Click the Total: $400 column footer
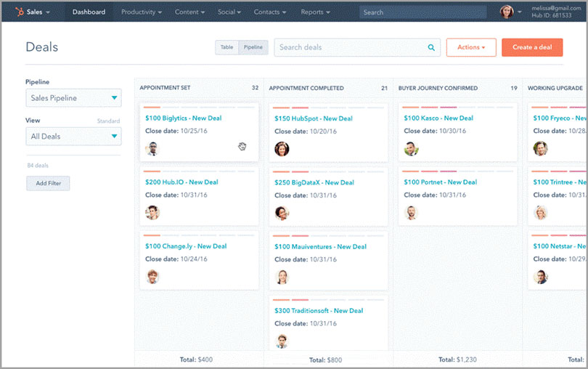This screenshot has width=588, height=369. click(x=196, y=360)
